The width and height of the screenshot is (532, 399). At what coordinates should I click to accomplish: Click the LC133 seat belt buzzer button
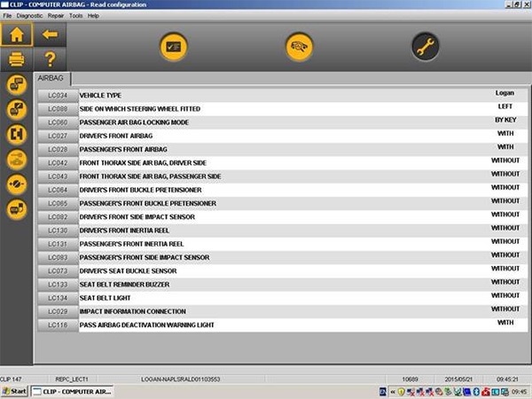[x=58, y=285]
